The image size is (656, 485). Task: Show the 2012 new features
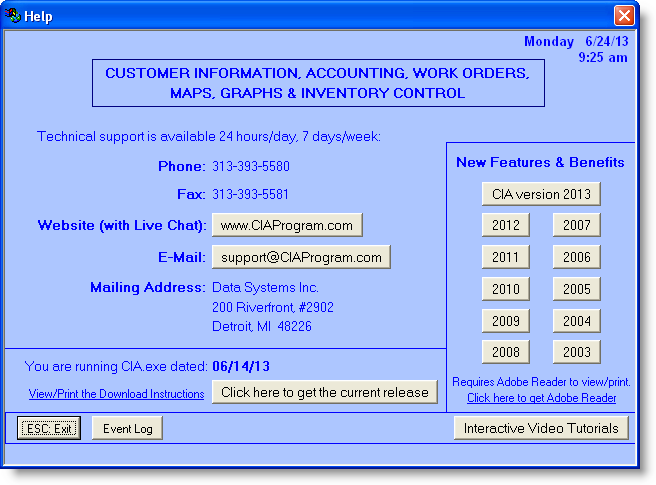point(505,225)
